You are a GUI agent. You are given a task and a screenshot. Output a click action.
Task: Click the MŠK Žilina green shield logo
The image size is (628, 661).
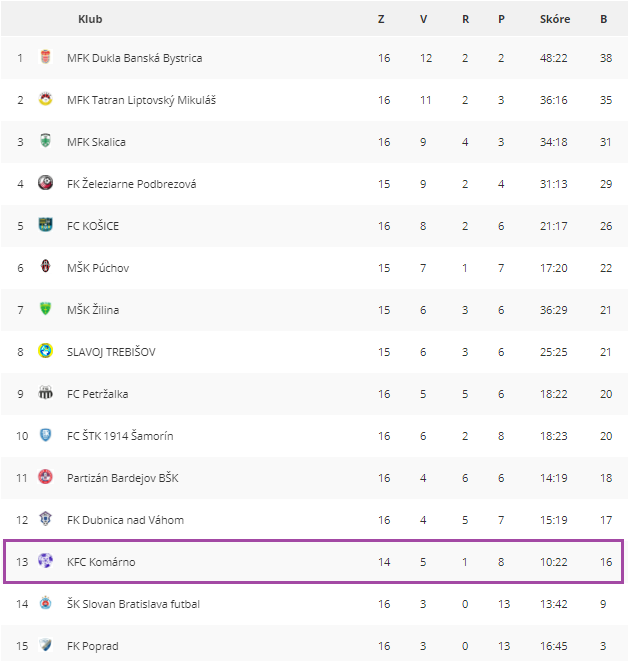click(45, 309)
